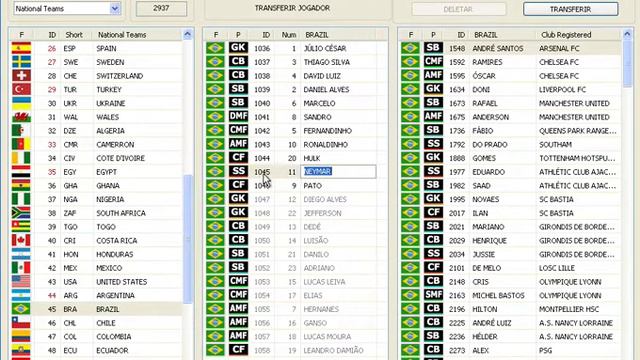Click Brazil flag beside Júlio César

tap(216, 48)
